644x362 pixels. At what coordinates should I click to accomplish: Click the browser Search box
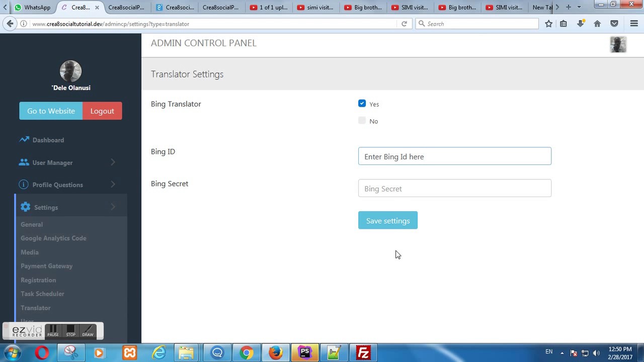pos(477,24)
